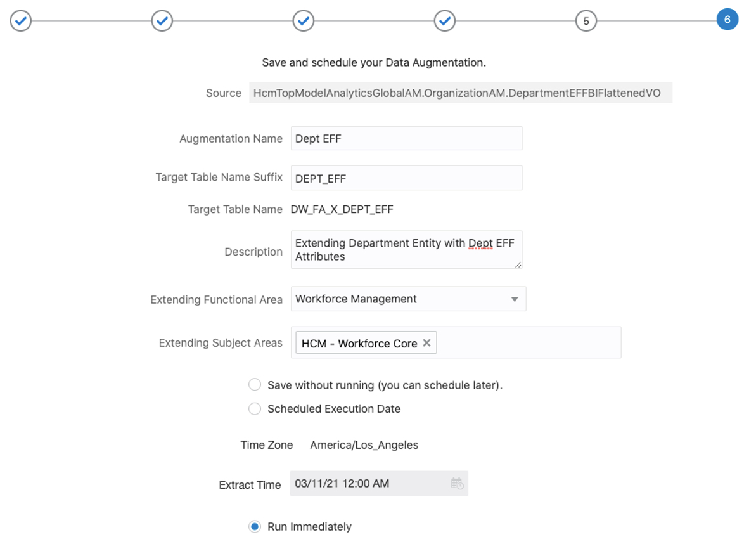This screenshot has height=544, width=756.
Task: Click the Extract Time date field
Action: pyautogui.click(x=368, y=484)
